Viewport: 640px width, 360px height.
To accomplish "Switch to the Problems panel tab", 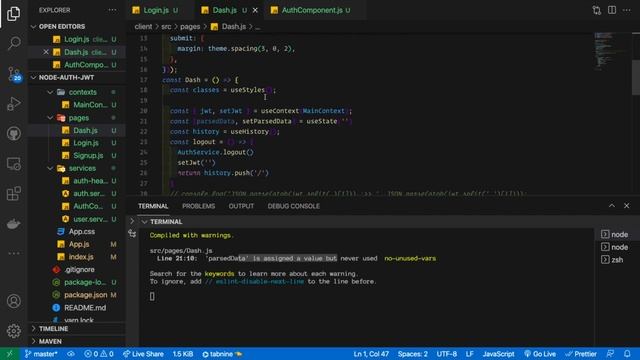I will pyautogui.click(x=198, y=206).
